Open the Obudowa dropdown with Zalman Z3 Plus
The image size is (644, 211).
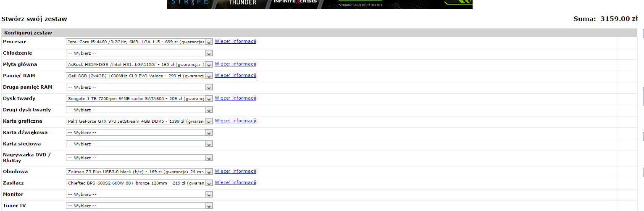click(x=139, y=171)
